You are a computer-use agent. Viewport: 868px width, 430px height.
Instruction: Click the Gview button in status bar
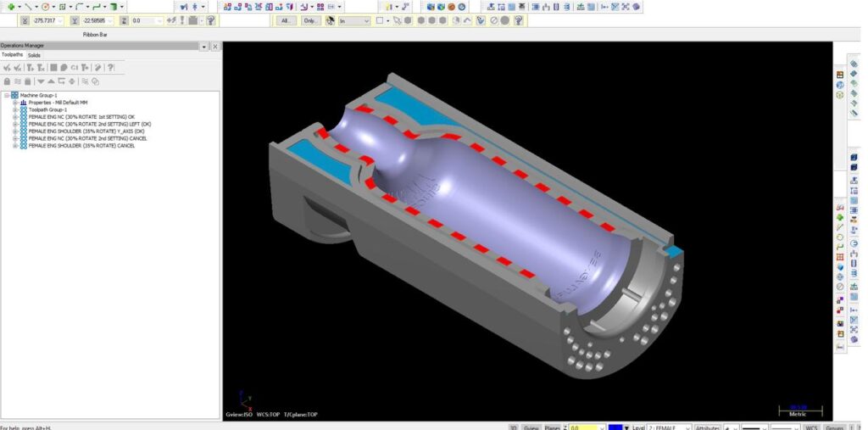coord(531,428)
